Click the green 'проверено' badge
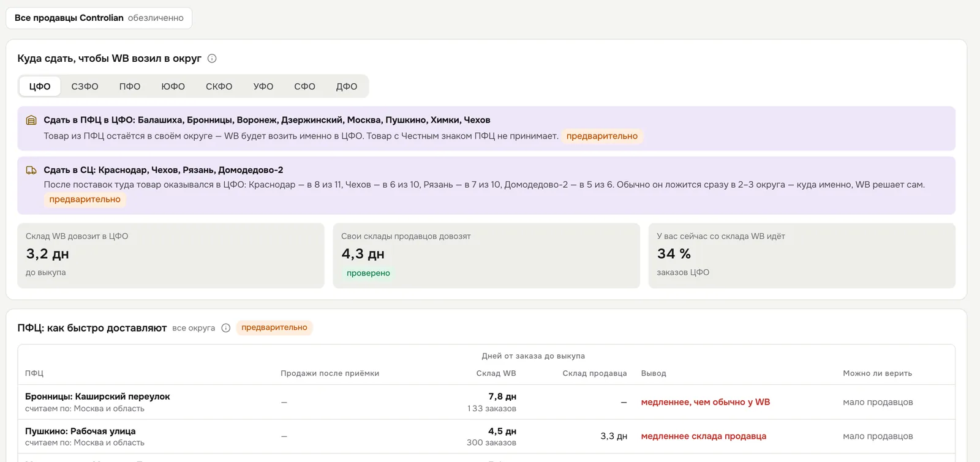 [368, 273]
